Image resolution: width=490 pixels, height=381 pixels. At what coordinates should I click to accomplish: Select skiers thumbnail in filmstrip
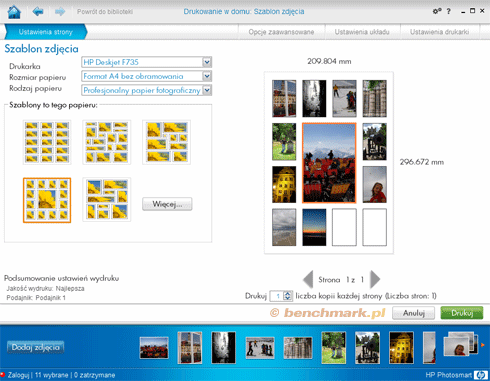(x=260, y=348)
